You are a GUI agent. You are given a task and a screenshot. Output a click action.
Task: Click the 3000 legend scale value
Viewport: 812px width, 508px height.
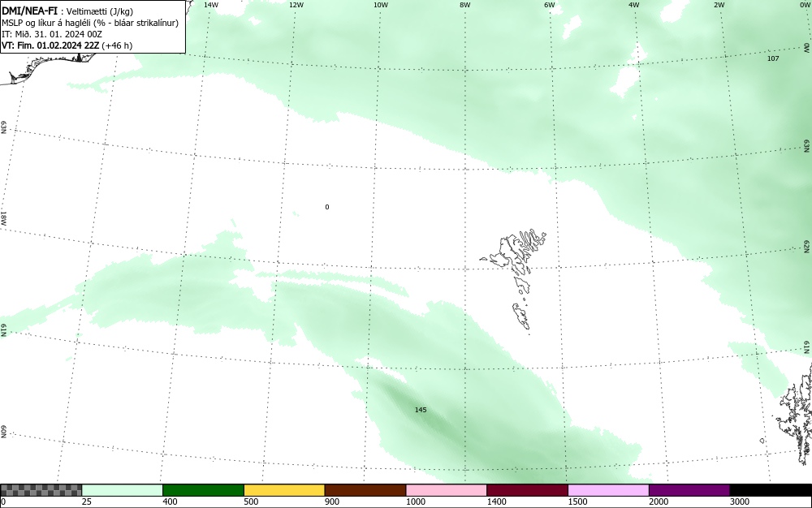pos(740,502)
